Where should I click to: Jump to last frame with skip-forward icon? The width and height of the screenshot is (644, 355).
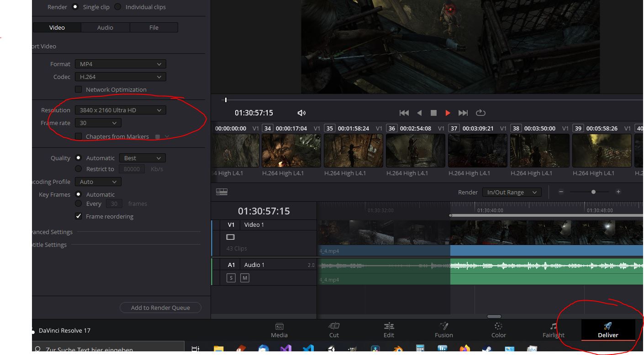(463, 113)
